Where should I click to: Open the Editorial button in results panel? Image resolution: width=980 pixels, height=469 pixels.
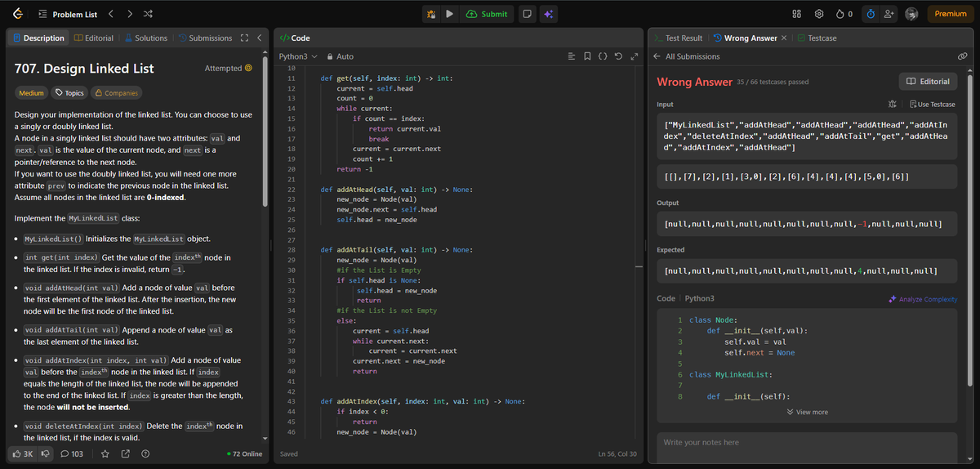point(929,82)
